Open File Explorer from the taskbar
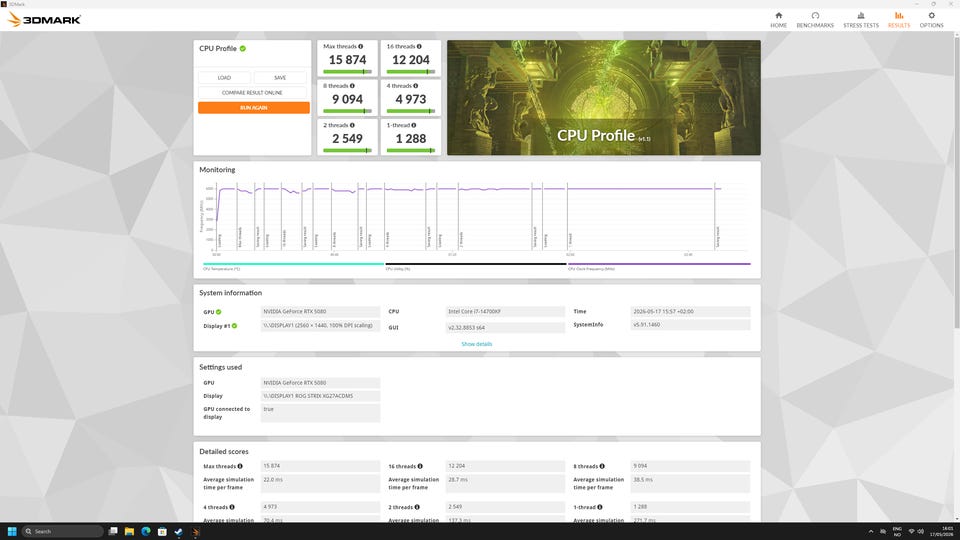 129,531
